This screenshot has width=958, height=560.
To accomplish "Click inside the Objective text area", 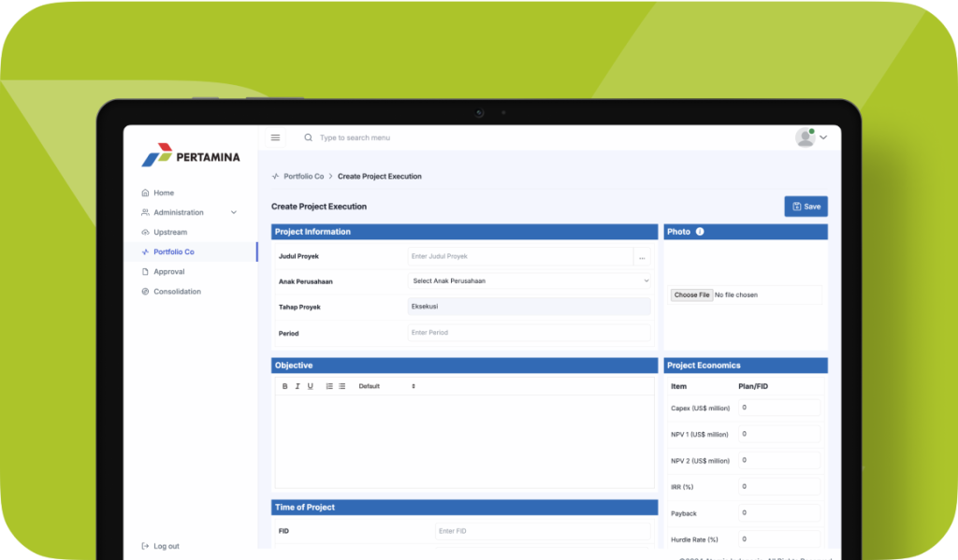I will click(464, 441).
